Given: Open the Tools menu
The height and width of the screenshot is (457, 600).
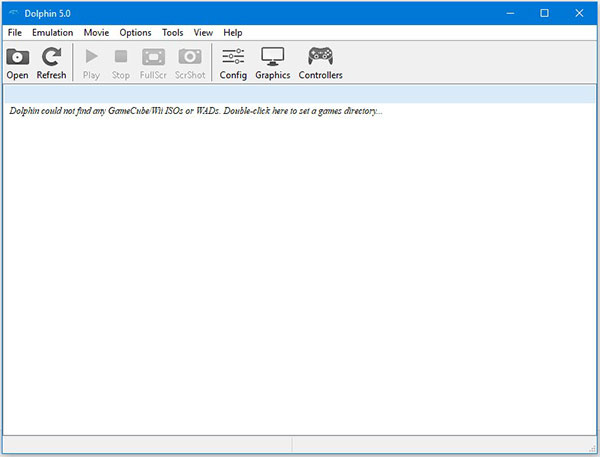Looking at the screenshot, I should (x=172, y=33).
